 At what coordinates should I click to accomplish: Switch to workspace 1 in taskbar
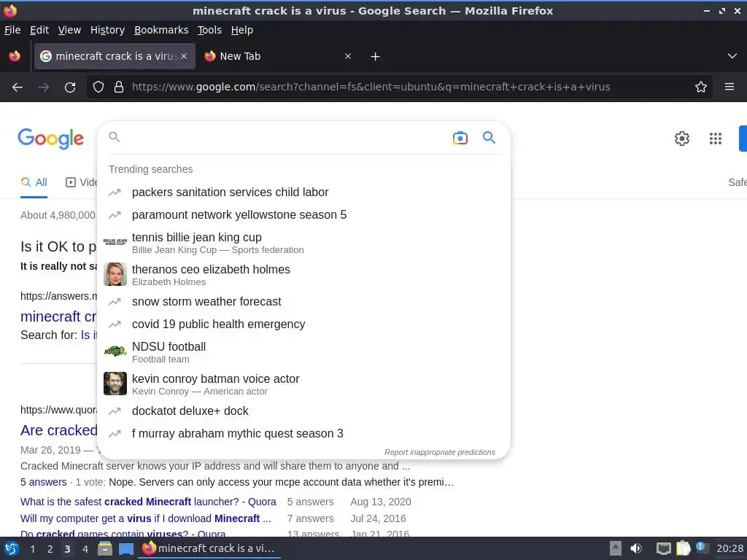[32, 549]
